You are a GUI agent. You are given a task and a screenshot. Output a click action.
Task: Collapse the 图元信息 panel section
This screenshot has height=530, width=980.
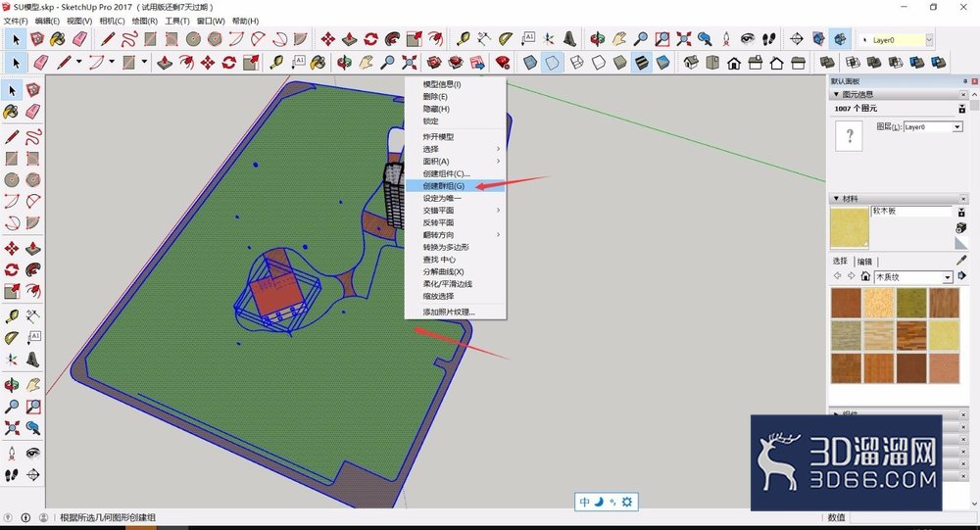tap(836, 94)
